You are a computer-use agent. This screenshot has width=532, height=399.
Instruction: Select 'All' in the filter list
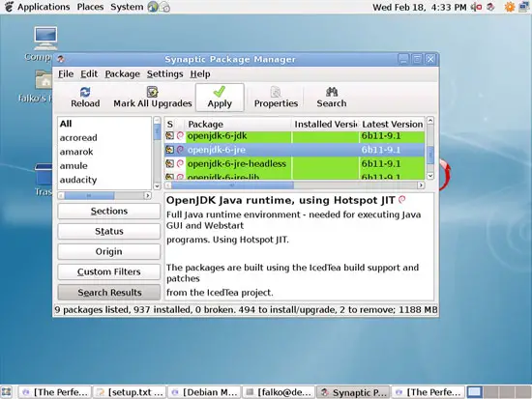coord(104,124)
